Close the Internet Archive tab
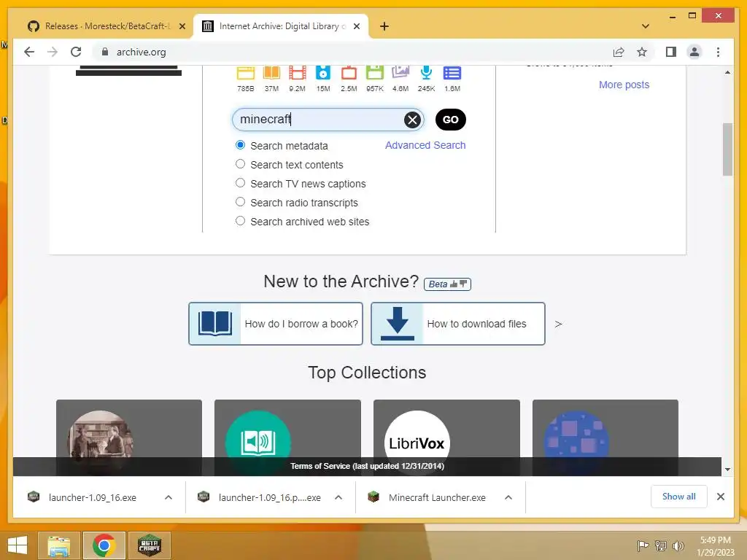Viewport: 747px width, 560px height. point(356,26)
